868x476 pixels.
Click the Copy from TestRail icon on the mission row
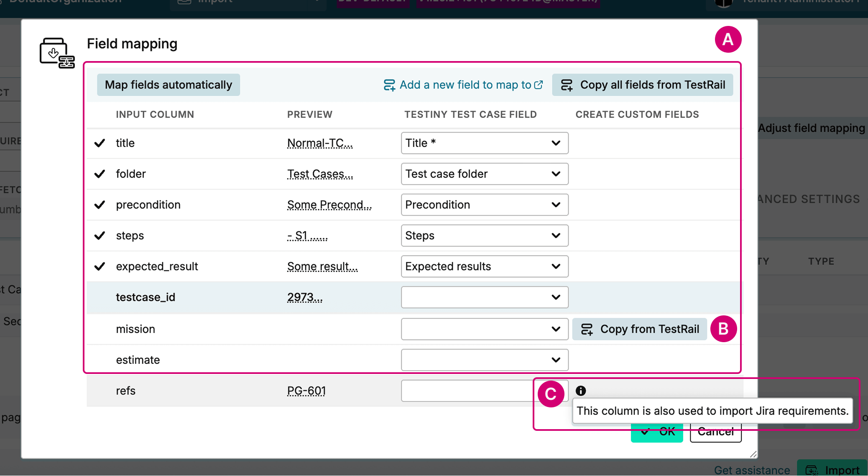click(x=587, y=329)
